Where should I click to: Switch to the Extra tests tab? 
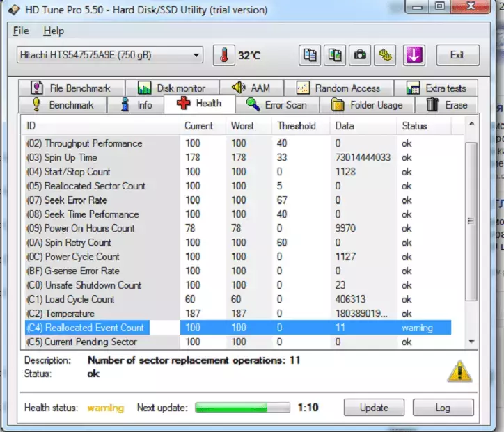click(436, 88)
